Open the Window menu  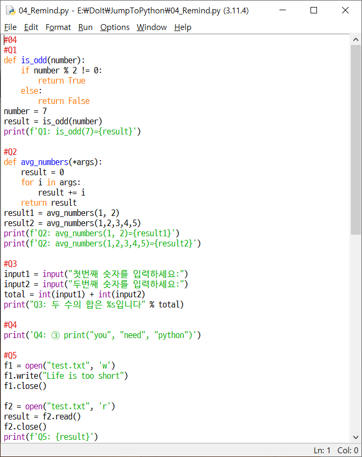[152, 27]
